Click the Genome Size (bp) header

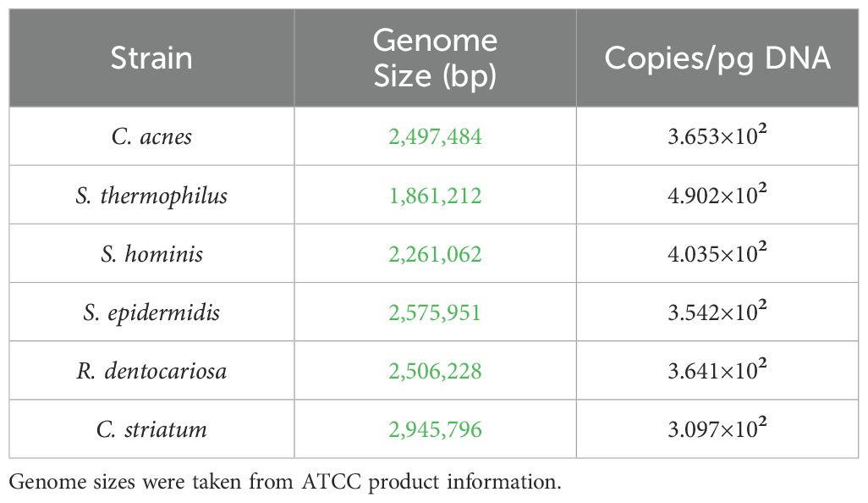click(x=435, y=58)
